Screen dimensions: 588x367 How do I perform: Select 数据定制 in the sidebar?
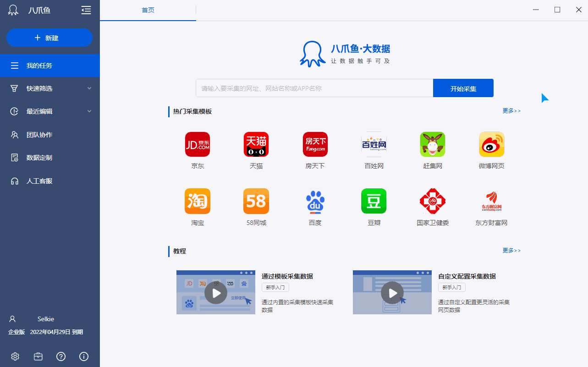pos(50,158)
